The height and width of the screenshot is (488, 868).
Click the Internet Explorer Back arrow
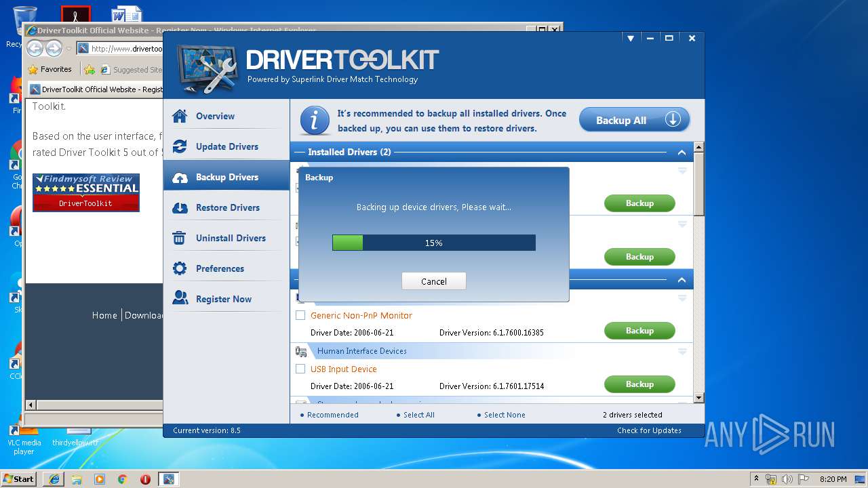pos(35,49)
